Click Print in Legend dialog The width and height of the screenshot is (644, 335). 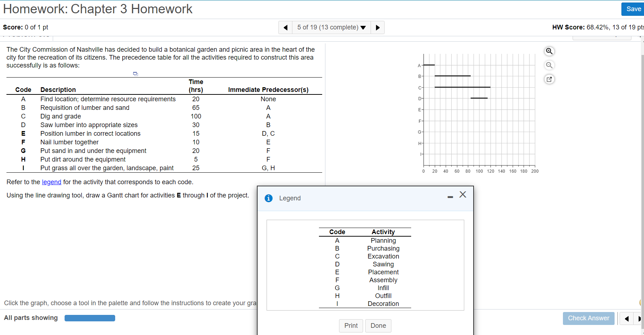tap(351, 326)
